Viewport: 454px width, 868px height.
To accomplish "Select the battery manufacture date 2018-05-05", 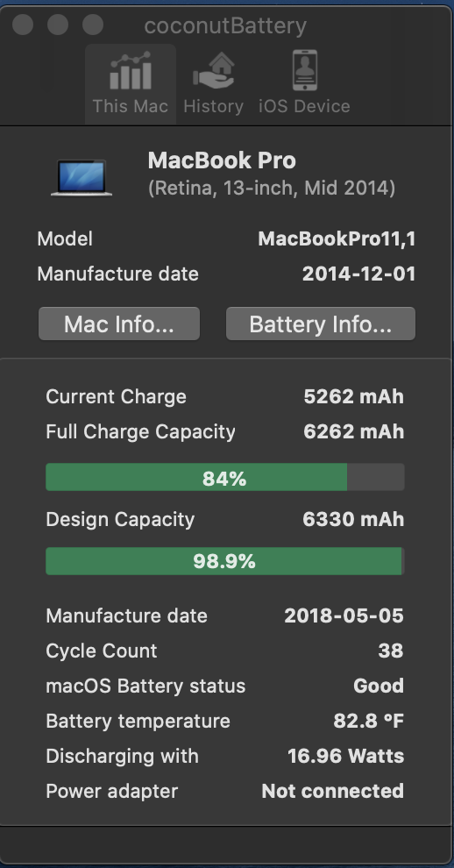I will click(x=344, y=616).
